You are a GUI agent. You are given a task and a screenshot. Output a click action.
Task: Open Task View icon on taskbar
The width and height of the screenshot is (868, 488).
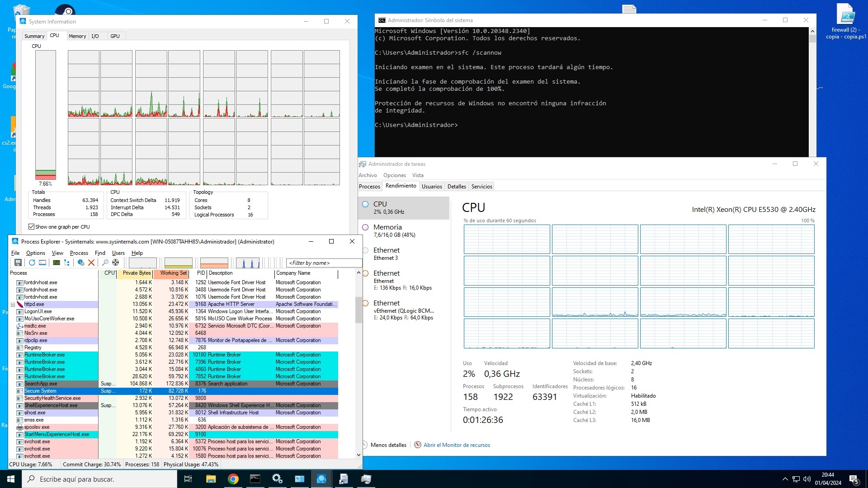pyautogui.click(x=188, y=479)
